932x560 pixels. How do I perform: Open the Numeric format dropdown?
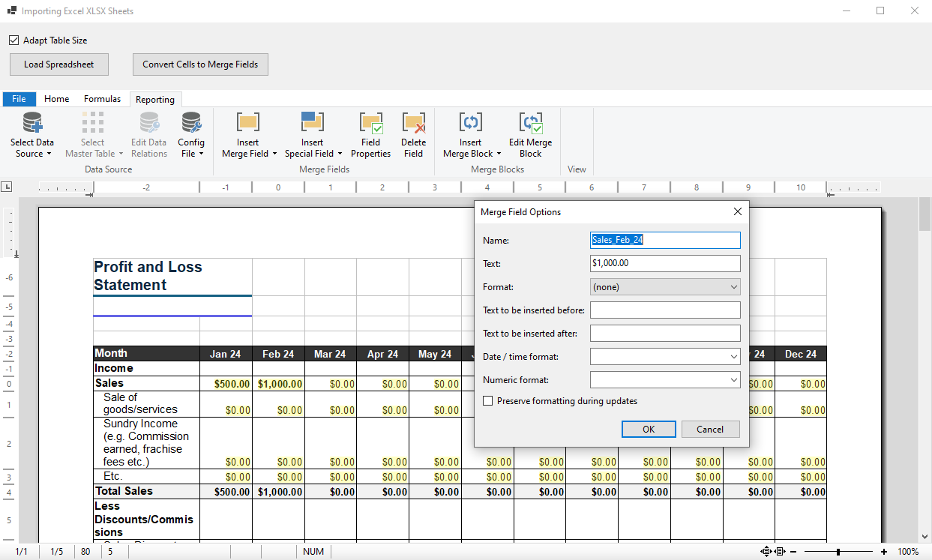tap(733, 381)
